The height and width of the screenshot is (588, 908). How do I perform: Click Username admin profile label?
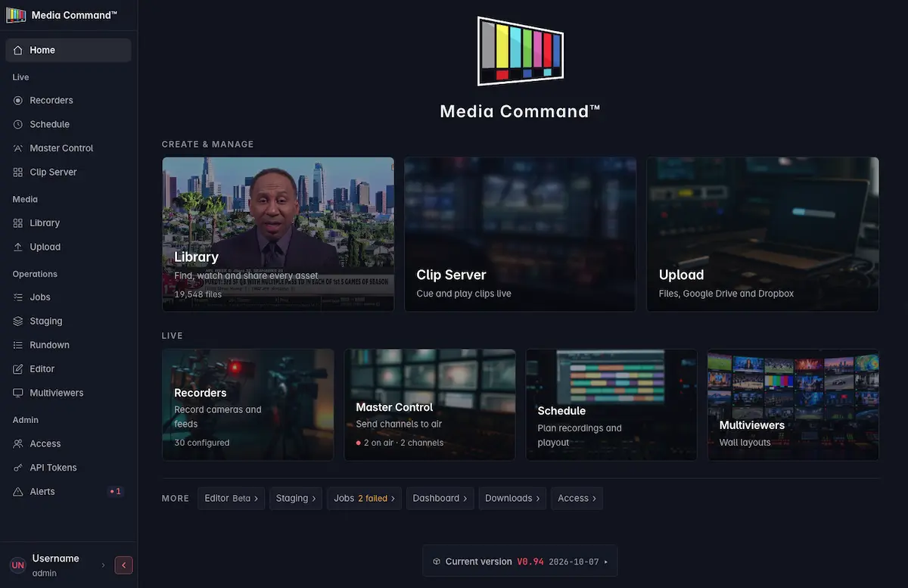pyautogui.click(x=55, y=565)
